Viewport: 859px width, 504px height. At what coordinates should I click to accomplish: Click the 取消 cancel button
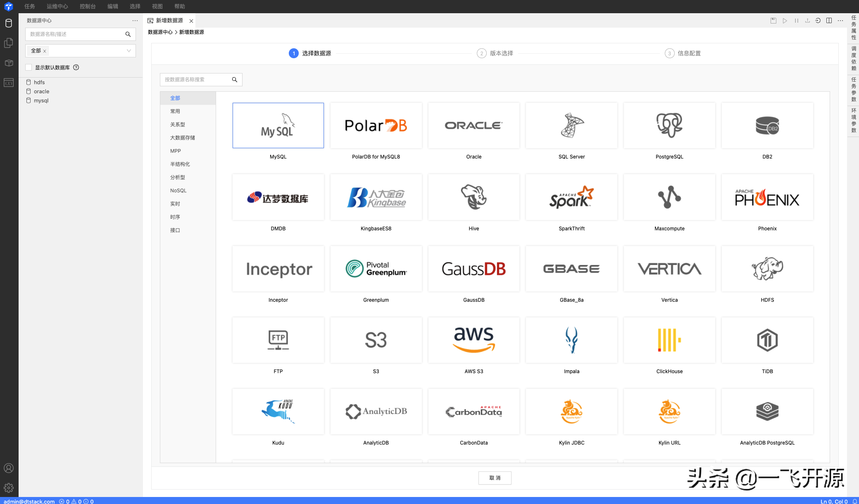click(x=495, y=478)
